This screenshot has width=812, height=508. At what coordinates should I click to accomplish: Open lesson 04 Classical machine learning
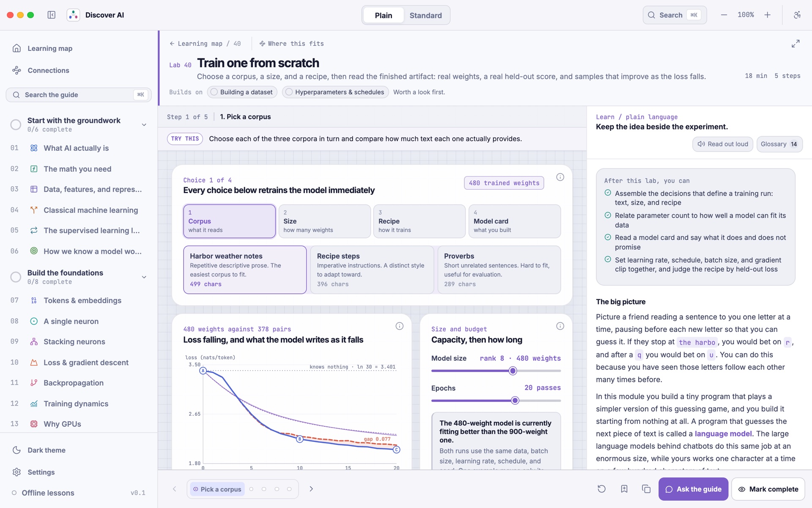point(79,210)
